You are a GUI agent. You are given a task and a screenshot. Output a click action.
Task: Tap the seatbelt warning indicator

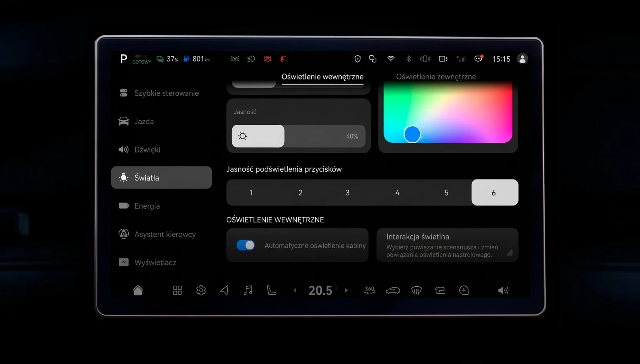coord(283,59)
